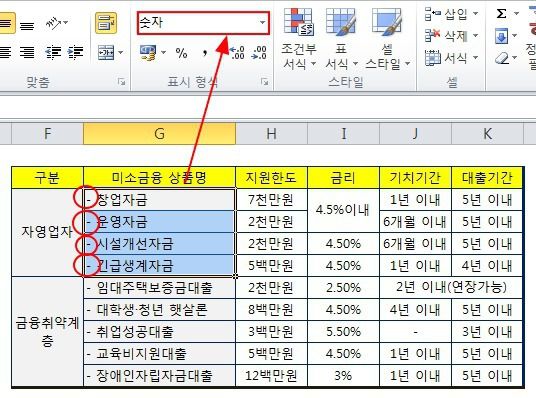Image resolution: width=536 pixels, height=398 pixels.
Task: Click the 2년 이내(연장가능) cell
Action: [x=451, y=288]
